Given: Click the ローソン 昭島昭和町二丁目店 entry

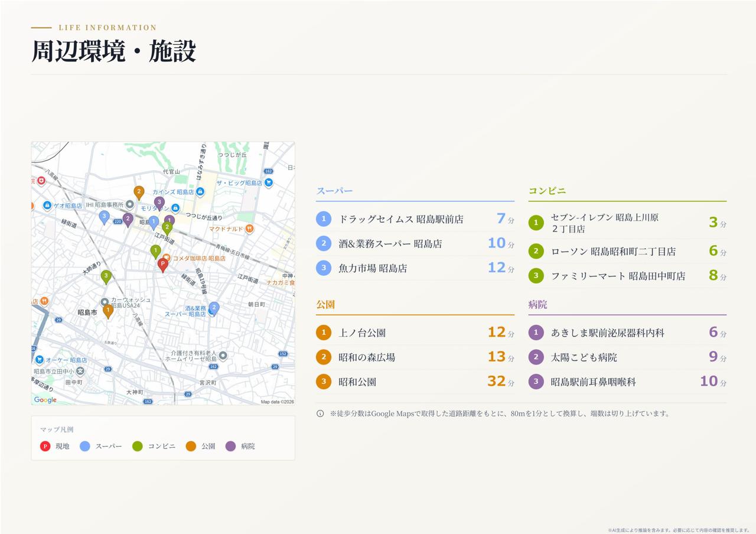Looking at the screenshot, I should coord(627,251).
